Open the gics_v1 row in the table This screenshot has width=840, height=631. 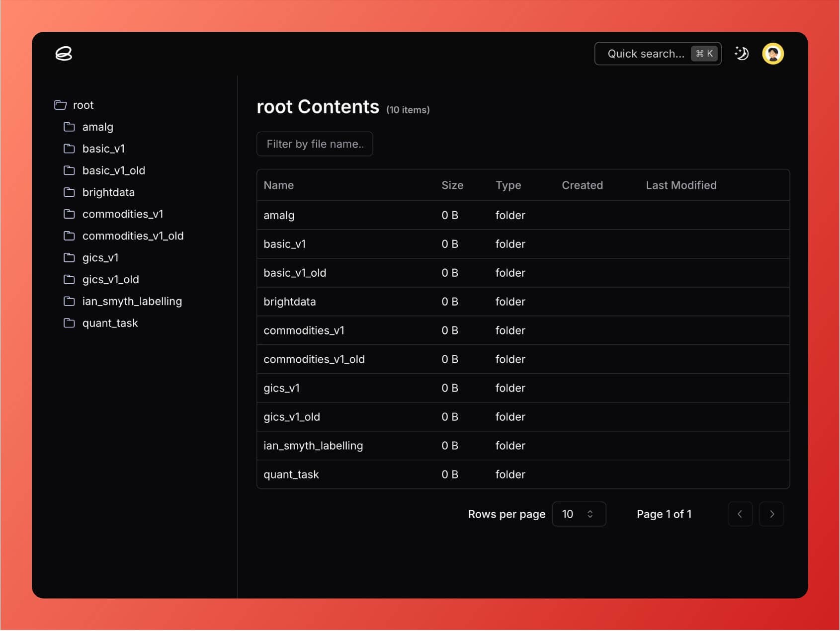tap(282, 388)
